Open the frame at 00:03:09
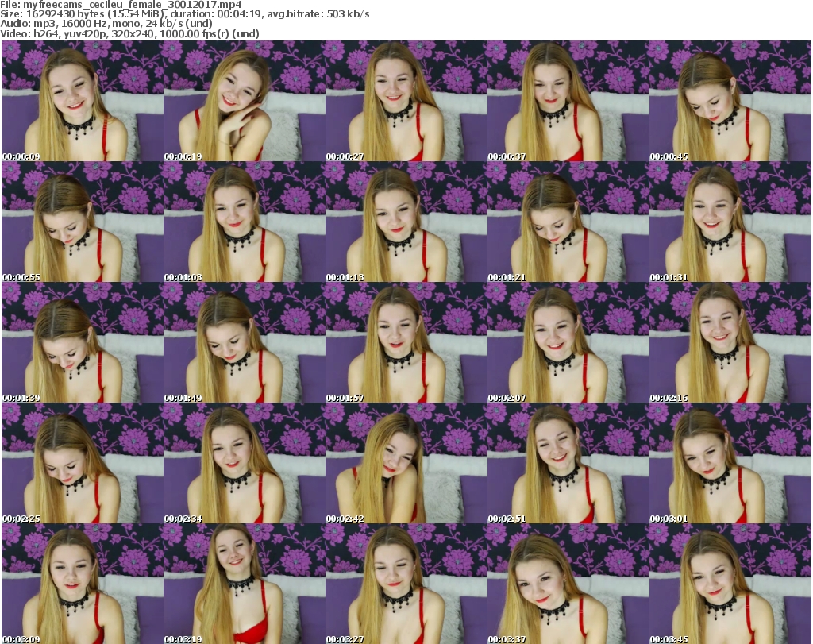This screenshot has height=644, width=813. tap(81, 584)
